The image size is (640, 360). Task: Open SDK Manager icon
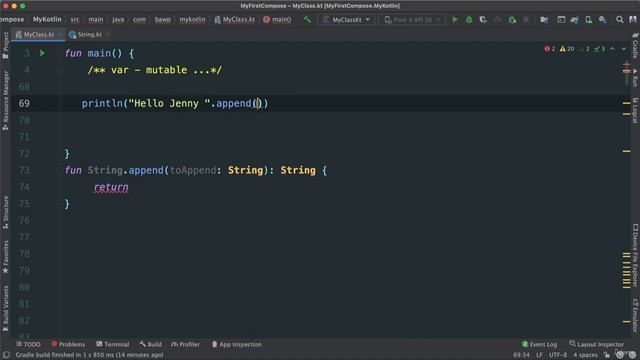pos(602,20)
